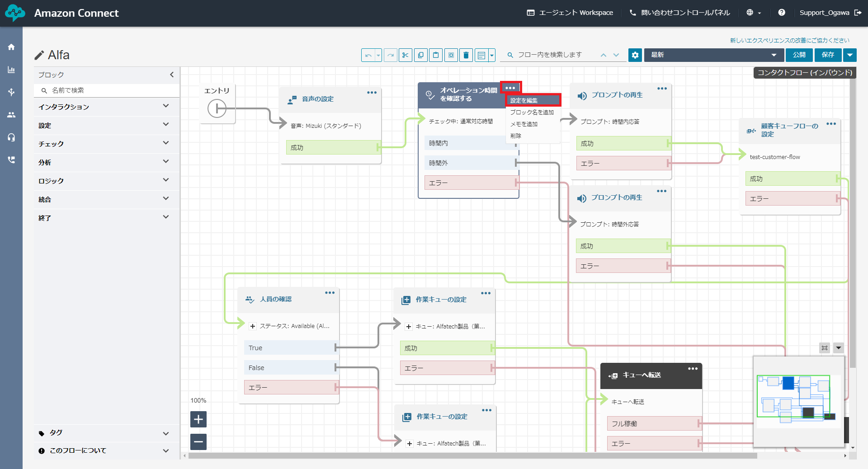
Task: Click the select-all blocks icon
Action: click(x=451, y=55)
